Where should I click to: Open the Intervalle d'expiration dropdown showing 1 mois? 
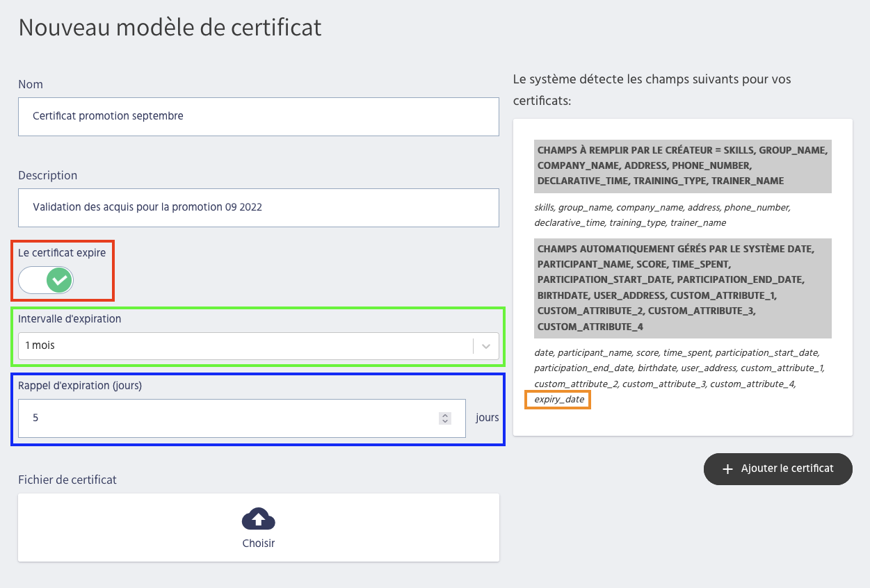[243, 345]
